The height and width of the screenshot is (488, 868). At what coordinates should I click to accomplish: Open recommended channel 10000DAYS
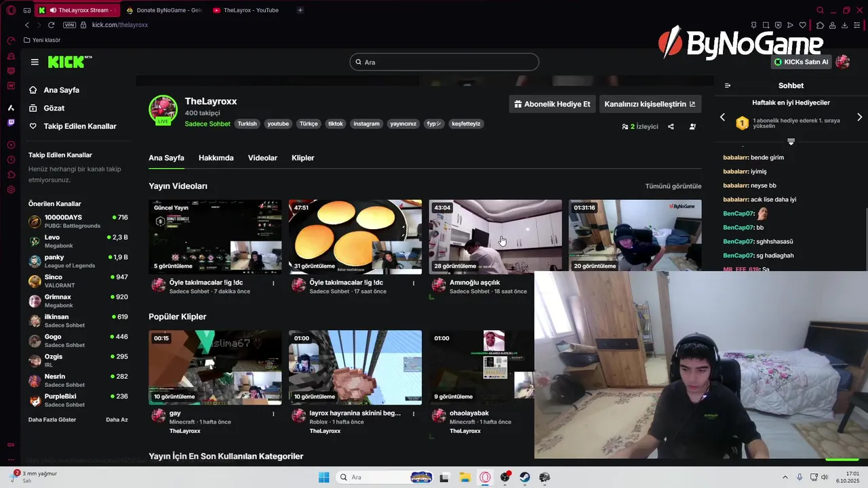pos(78,221)
